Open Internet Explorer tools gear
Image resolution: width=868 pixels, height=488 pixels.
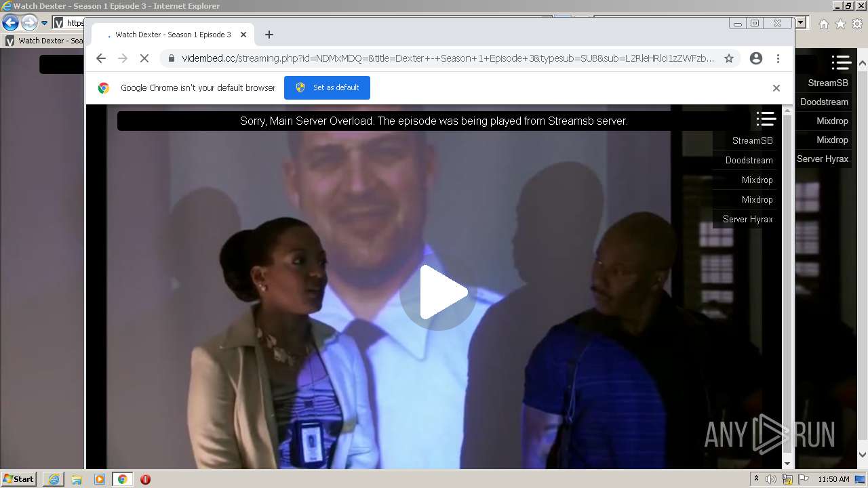point(857,24)
